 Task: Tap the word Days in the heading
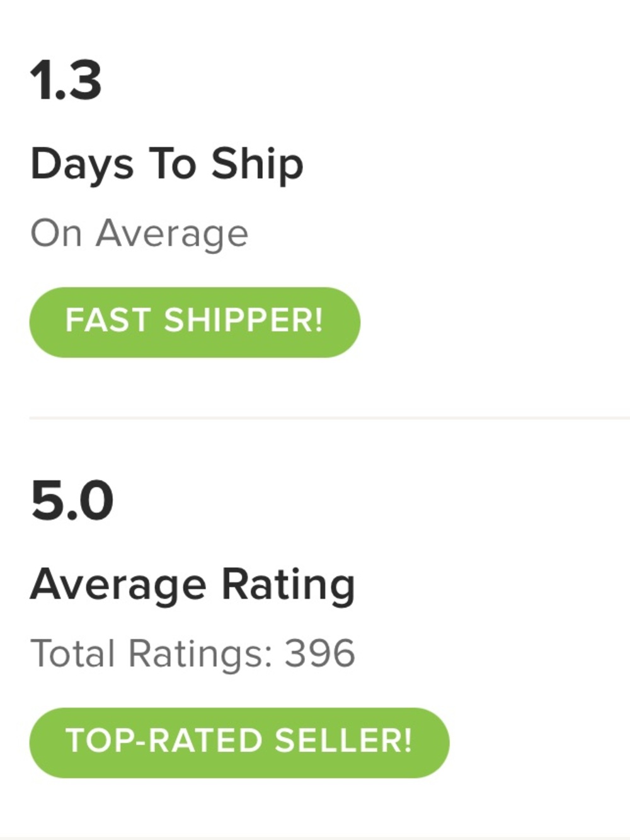point(82,164)
